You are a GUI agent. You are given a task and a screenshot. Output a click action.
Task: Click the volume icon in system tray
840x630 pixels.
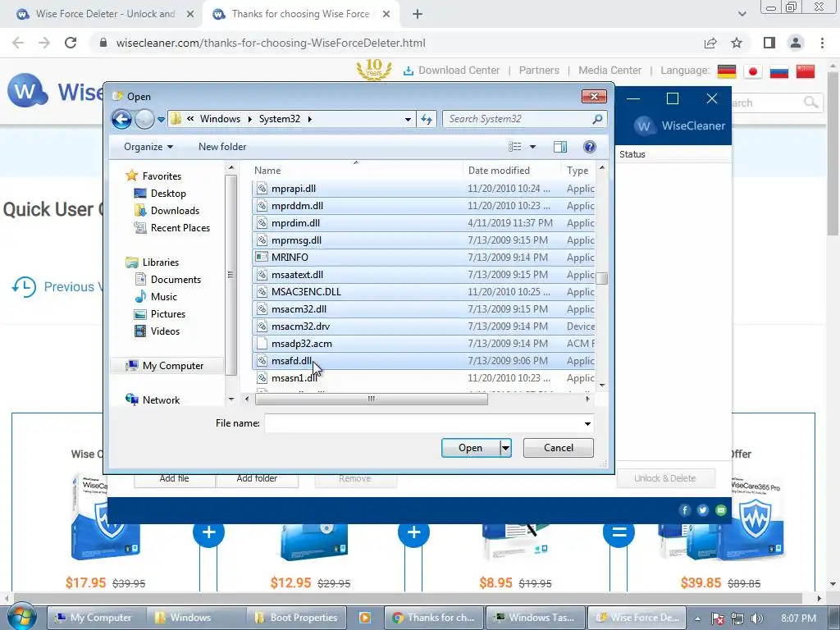click(757, 619)
